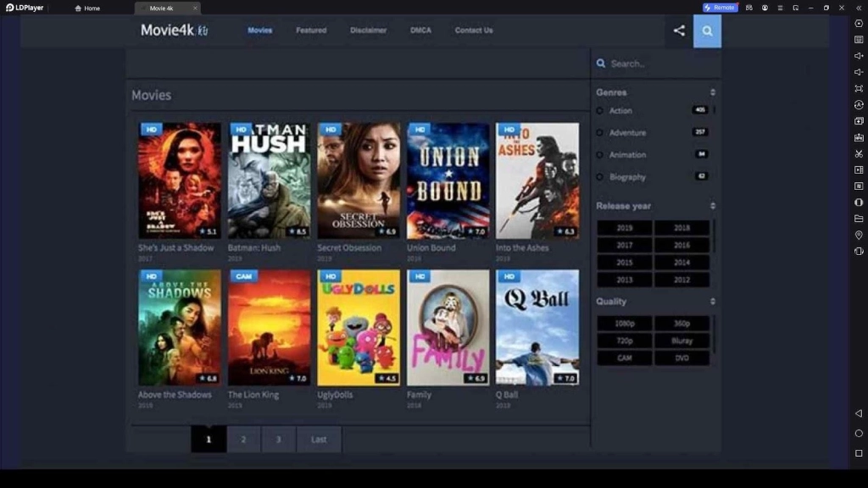This screenshot has width=868, height=488.
Task: Click the fullscreen icon in LDPlayer's sidebar
Action: click(x=859, y=87)
